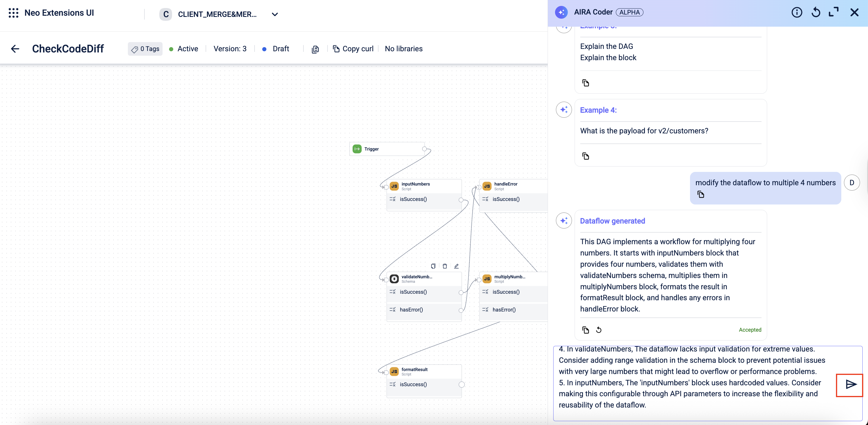Delete the validateNumbers block via trash icon
Viewport: 868px width, 425px height.
tap(445, 266)
